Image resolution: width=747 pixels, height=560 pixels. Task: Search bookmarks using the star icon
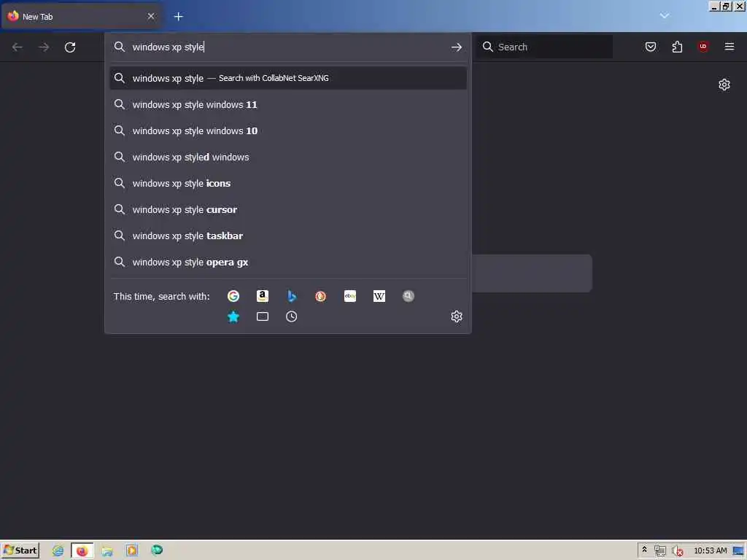(x=233, y=316)
